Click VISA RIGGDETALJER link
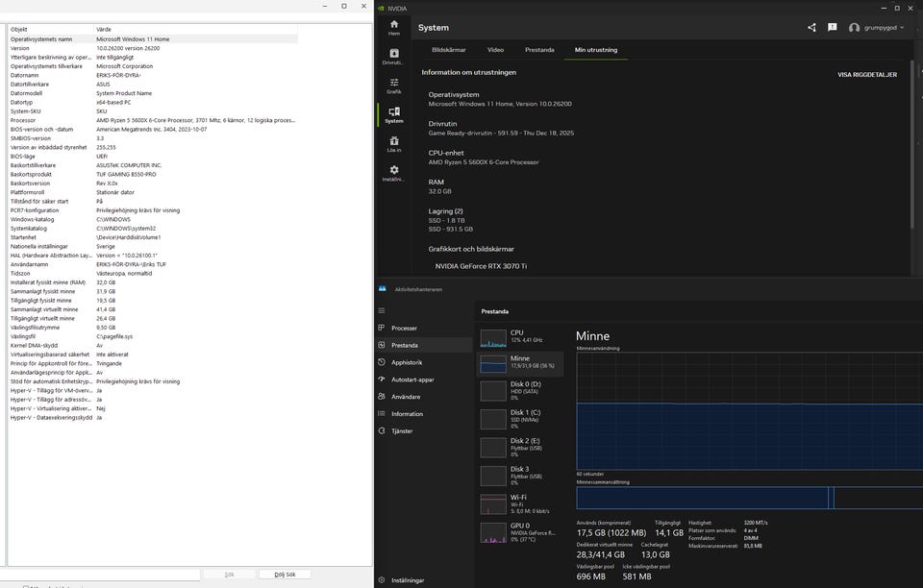Viewport: 923px width, 588px height. [867, 74]
